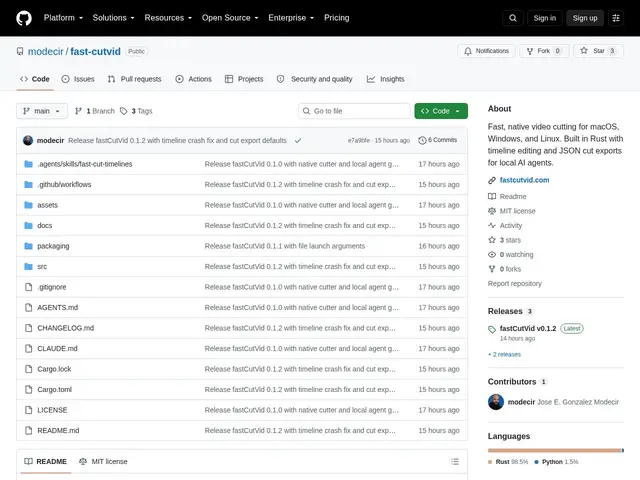Click the Notifications bell button

coord(486,51)
